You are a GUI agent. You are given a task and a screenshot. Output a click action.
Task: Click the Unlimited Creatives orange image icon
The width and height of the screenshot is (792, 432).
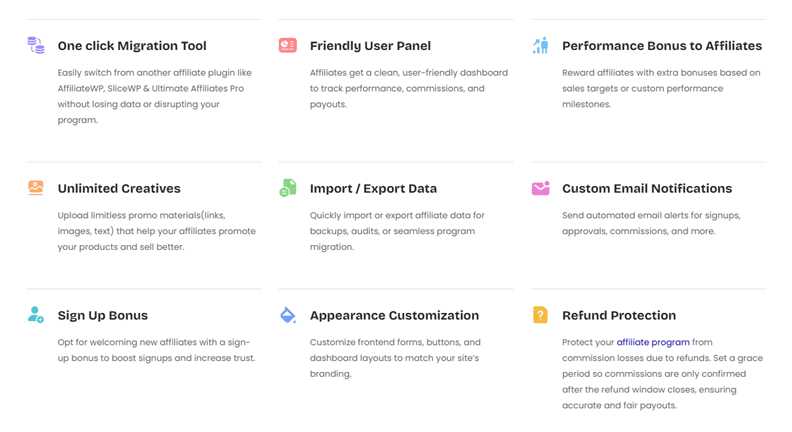point(36,188)
